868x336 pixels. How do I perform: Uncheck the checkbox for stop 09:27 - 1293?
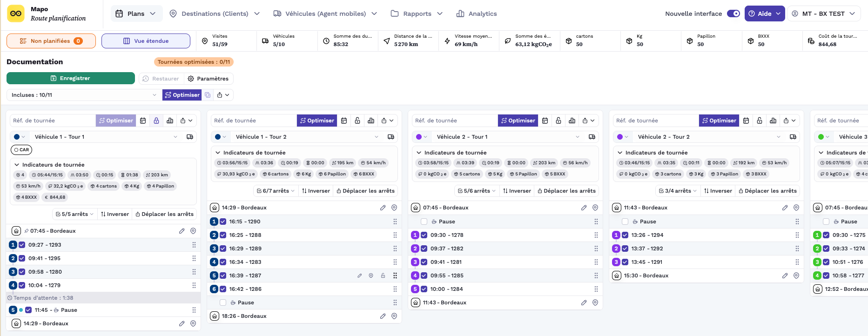coord(22,245)
